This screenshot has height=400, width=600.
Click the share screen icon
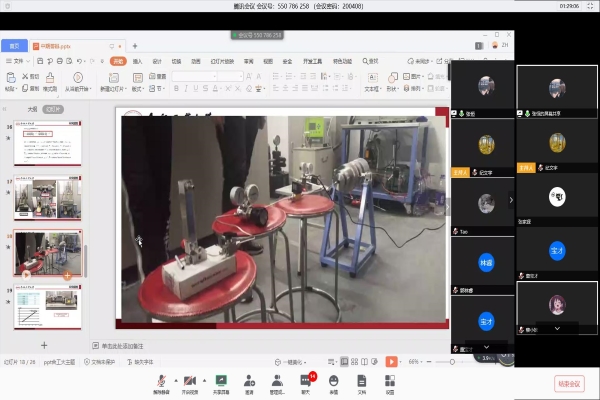(221, 382)
